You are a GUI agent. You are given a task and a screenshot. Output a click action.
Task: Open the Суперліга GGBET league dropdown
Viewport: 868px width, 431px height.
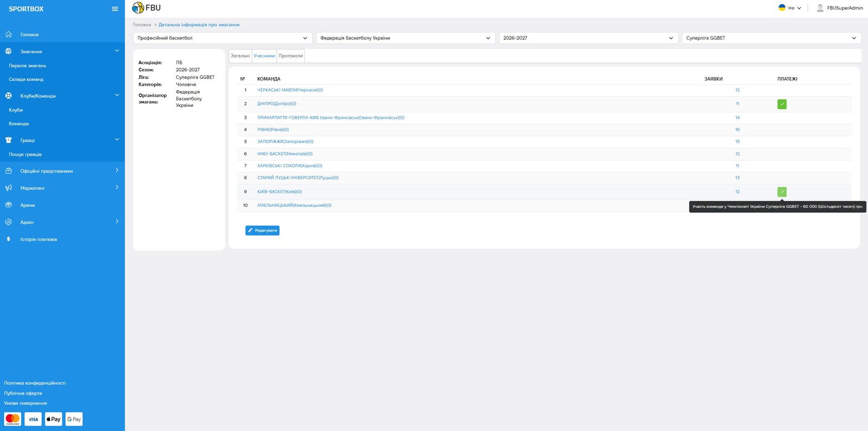click(771, 38)
